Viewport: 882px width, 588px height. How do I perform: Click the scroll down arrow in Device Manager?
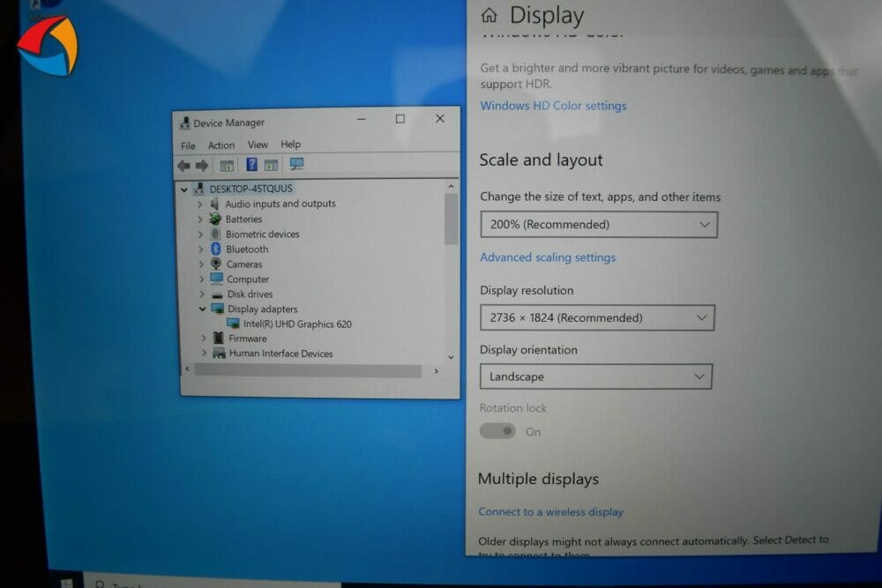point(451,357)
